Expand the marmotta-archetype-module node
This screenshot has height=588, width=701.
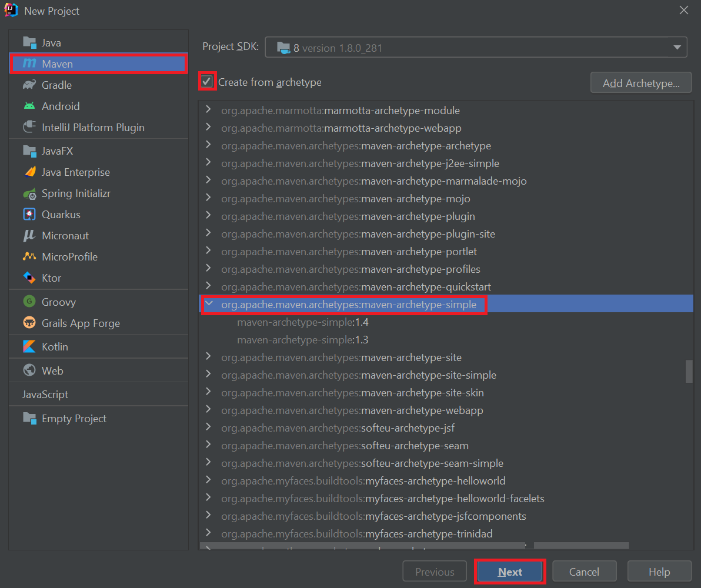(208, 109)
